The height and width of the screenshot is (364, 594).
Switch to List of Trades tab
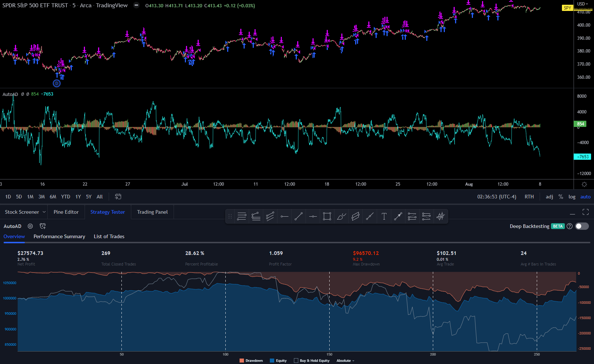pos(109,236)
